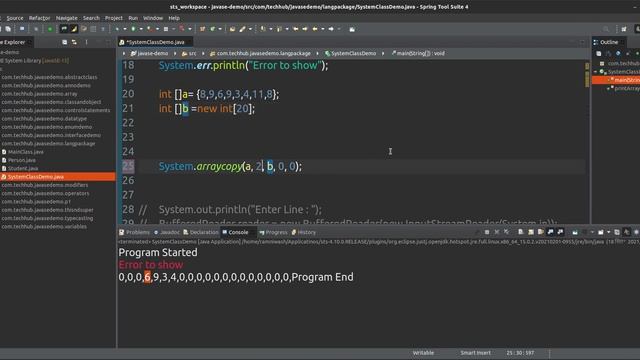640x360 pixels.
Task: Click the top yellow warning marker in overview ruler
Action: [587, 66]
